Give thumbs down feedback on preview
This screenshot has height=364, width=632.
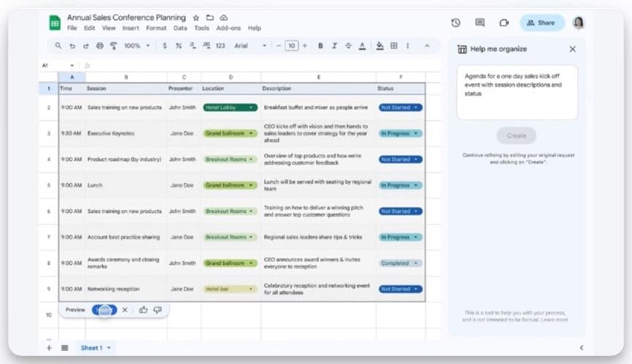157,310
